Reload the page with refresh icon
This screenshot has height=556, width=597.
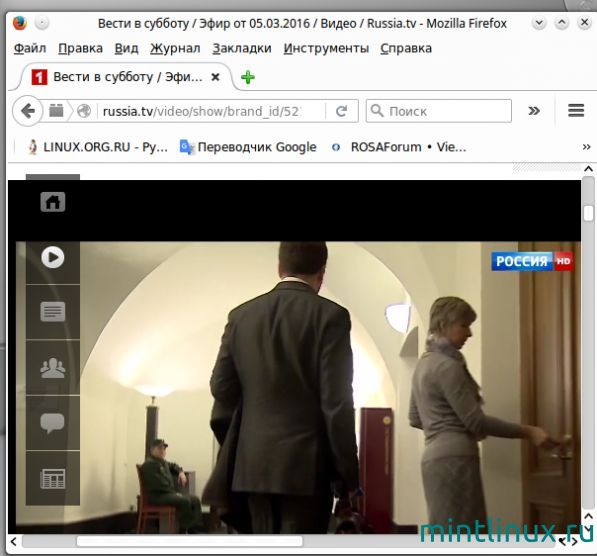coord(342,111)
